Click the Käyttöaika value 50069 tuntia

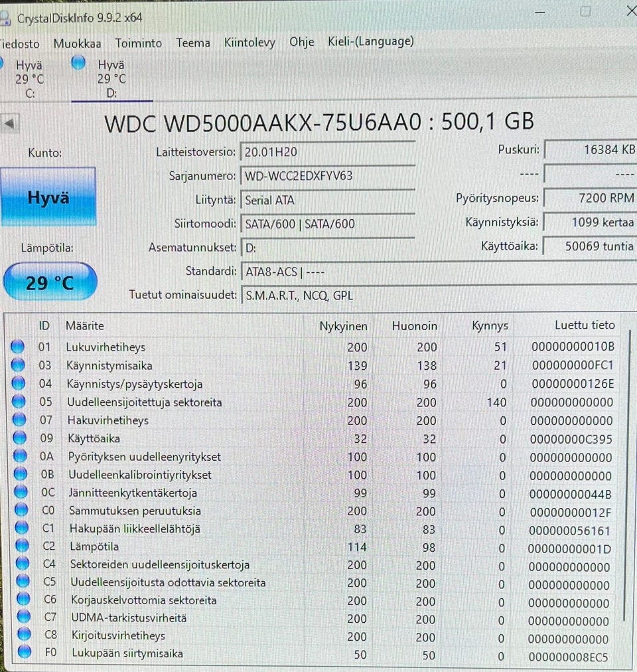(590, 246)
